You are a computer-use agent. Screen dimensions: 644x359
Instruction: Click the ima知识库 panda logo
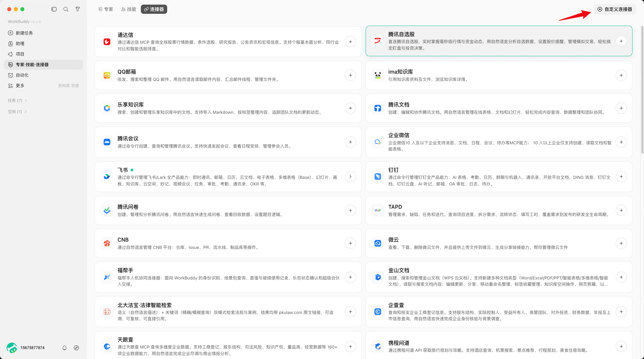click(378, 75)
